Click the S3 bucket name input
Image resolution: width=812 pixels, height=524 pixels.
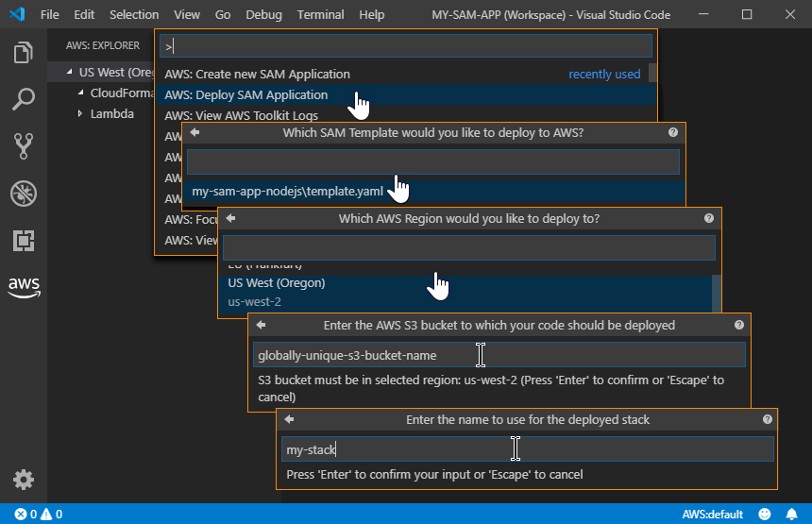click(499, 355)
